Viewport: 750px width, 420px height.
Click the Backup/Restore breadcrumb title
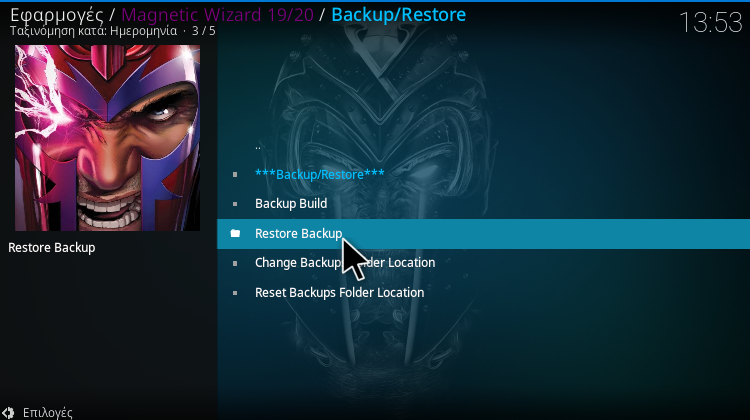point(398,15)
